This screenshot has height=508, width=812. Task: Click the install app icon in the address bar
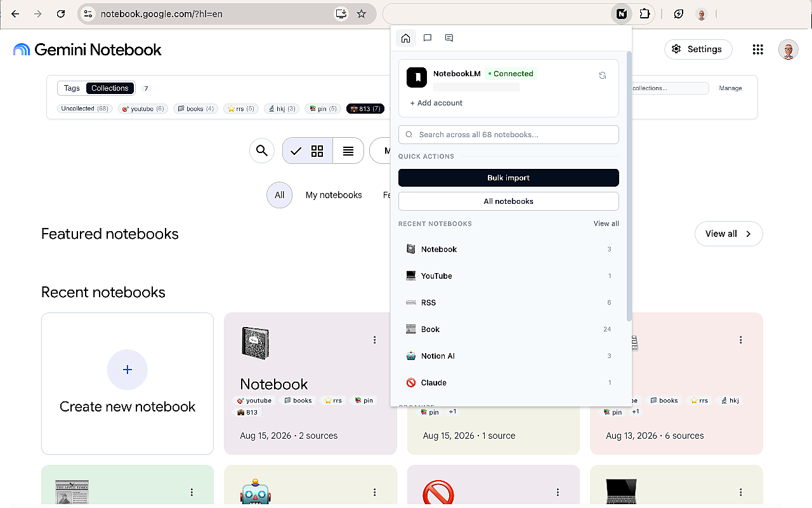coord(341,13)
